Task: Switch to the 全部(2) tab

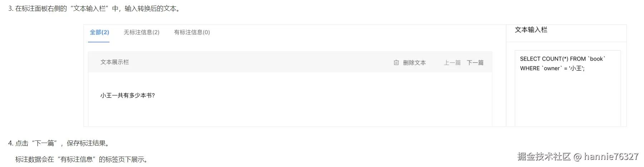Action: (x=99, y=32)
